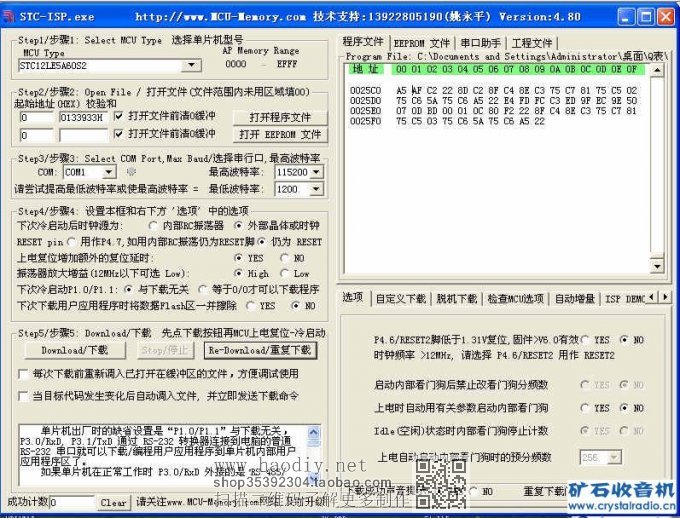The height and width of the screenshot is (518, 680).
Task: Open the 串口助手 tab
Action: (481, 43)
